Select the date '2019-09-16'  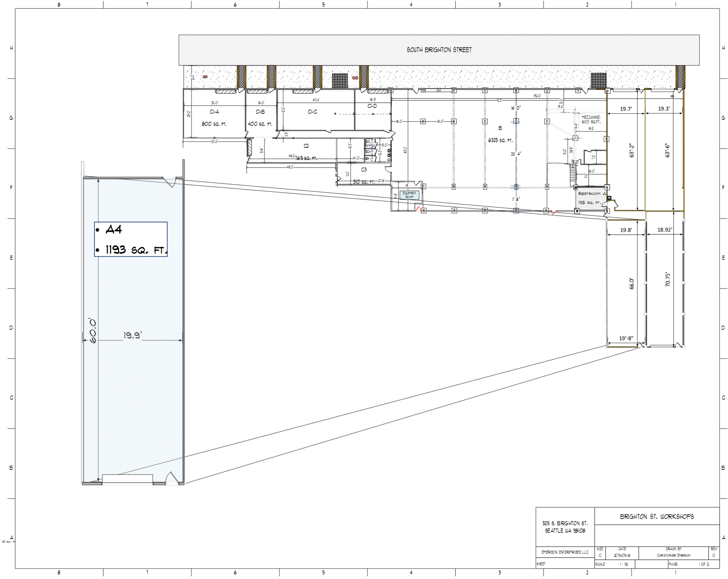point(622,556)
